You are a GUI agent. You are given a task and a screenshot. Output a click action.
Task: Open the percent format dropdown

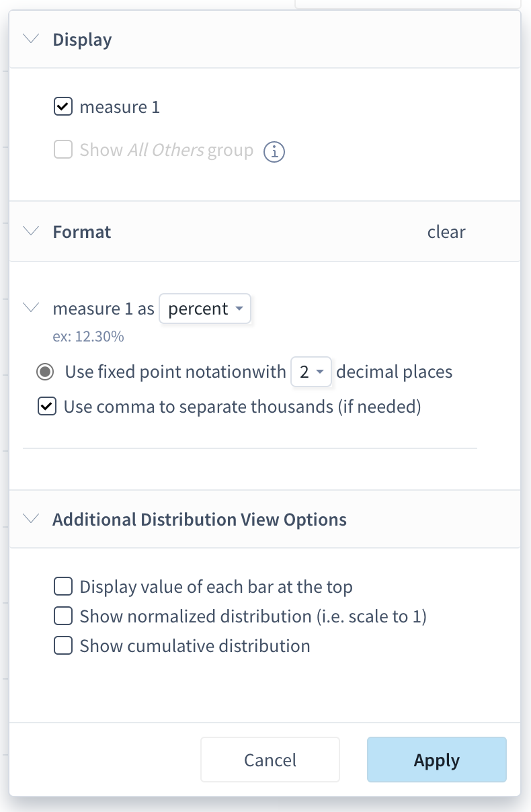[x=205, y=309]
